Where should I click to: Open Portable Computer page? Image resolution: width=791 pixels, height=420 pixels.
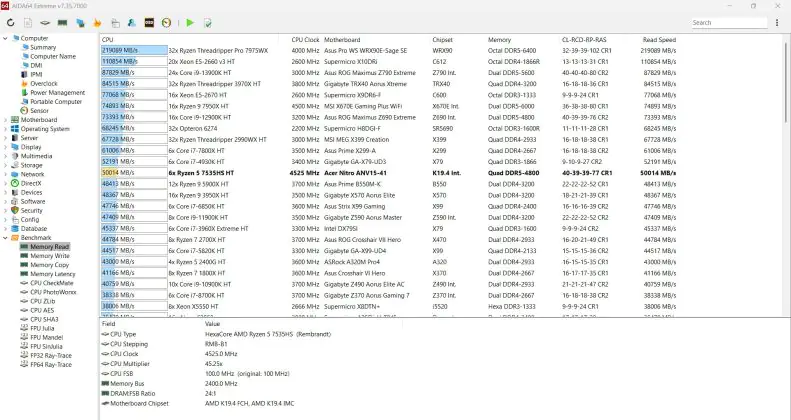click(x=55, y=102)
